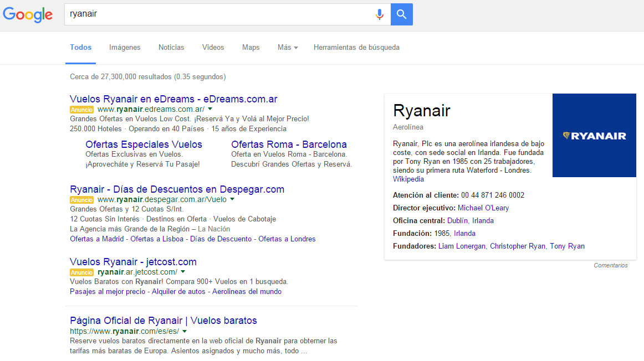Click Aerolínea subtitle in knowledge panel

408,127
